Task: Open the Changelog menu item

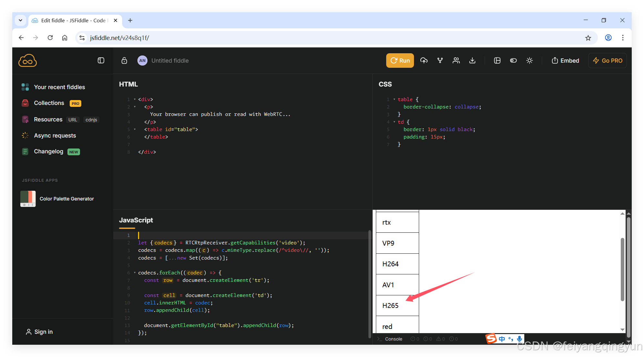Action: pyautogui.click(x=49, y=151)
